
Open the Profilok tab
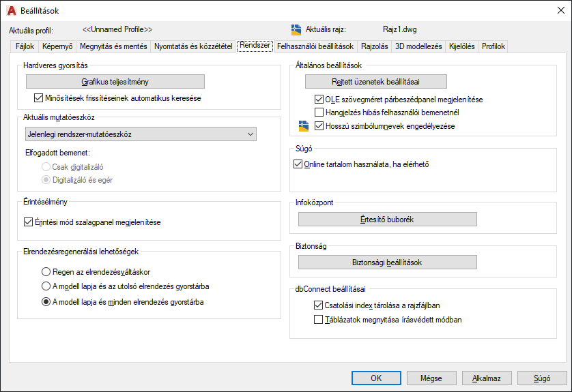(494, 46)
